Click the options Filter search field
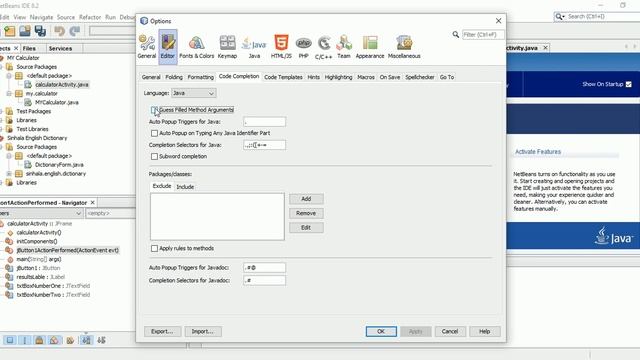This screenshot has height=360, width=640. [483, 35]
